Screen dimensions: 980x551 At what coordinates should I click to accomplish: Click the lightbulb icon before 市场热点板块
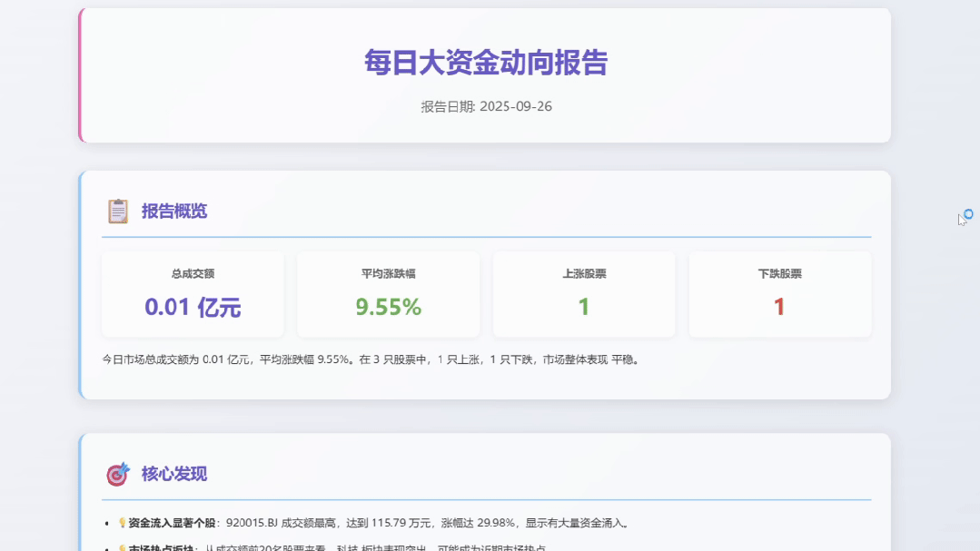coord(122,546)
